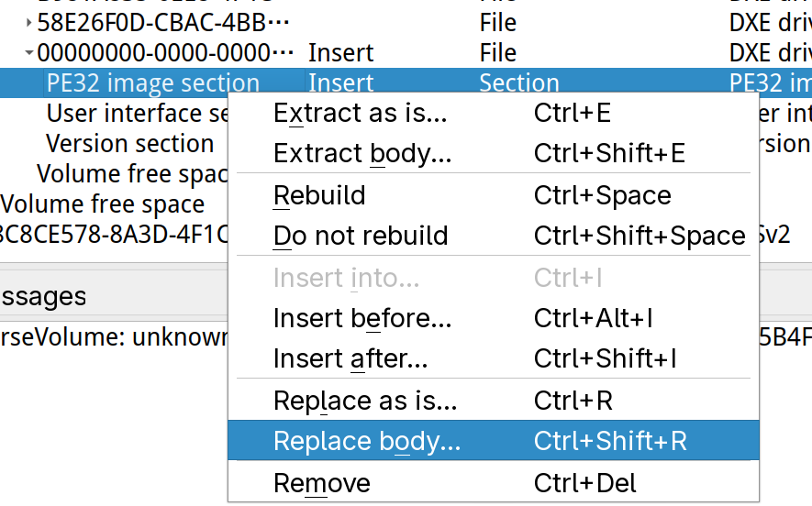Click Replace body... highlighted entry

(493, 441)
